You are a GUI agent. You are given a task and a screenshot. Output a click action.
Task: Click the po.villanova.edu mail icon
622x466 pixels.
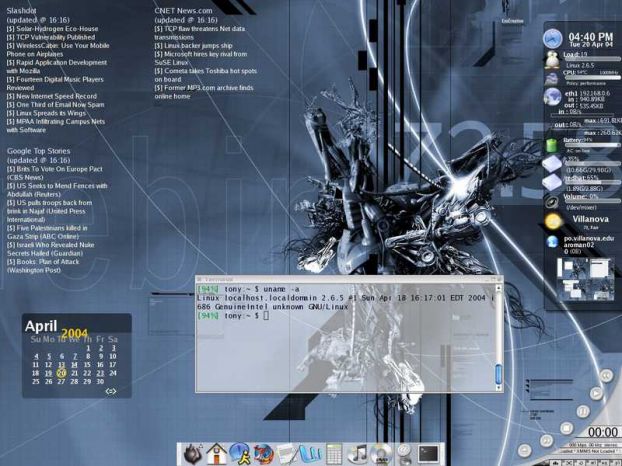pyautogui.click(x=552, y=241)
